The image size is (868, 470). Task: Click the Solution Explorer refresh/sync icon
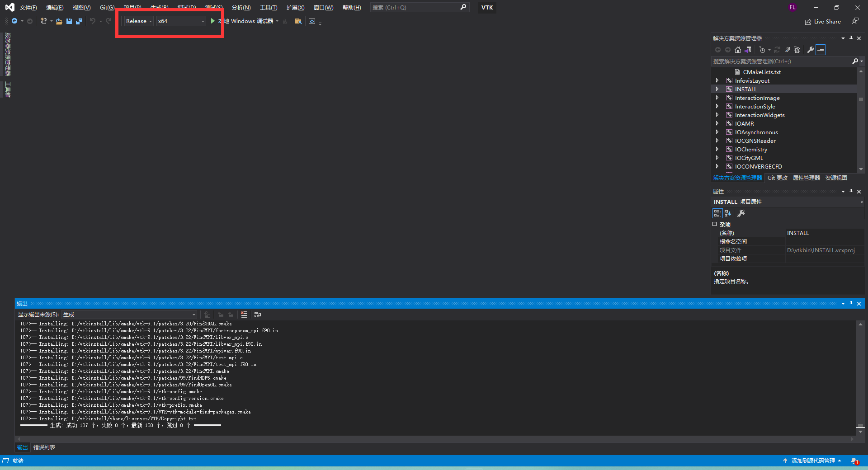tap(777, 50)
